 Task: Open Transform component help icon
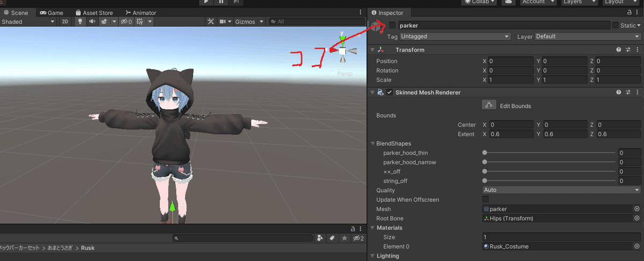[619, 50]
